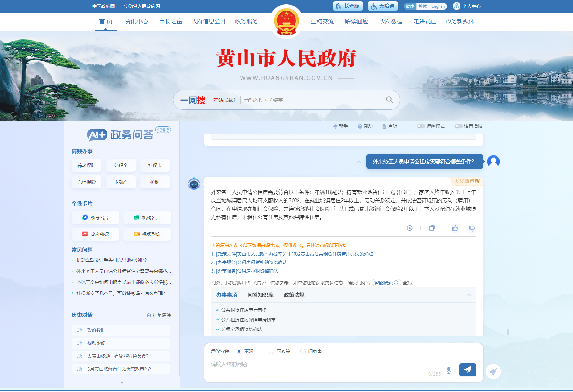Open 公共租赁住房申请审核 item
Image resolution: width=573 pixels, height=392 pixels.
(244, 310)
